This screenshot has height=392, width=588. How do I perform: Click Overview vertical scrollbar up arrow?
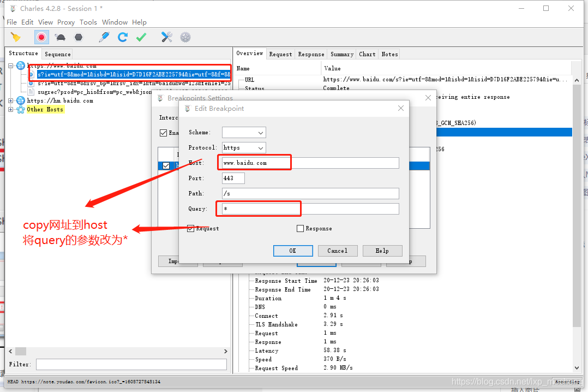pos(577,80)
